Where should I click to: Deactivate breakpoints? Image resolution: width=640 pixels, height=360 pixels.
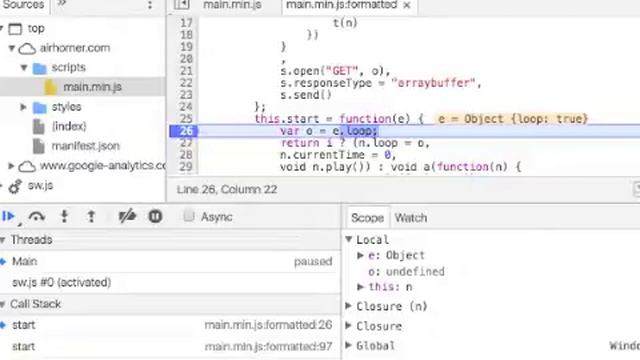127,216
